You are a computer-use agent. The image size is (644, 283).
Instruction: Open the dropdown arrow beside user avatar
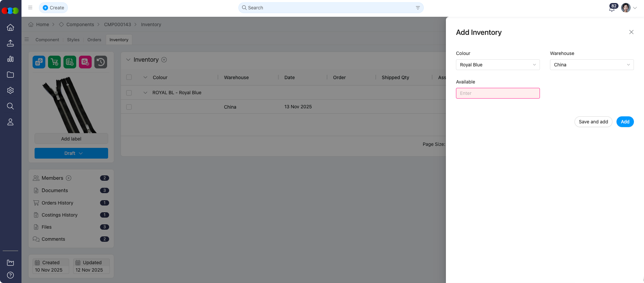point(635,8)
